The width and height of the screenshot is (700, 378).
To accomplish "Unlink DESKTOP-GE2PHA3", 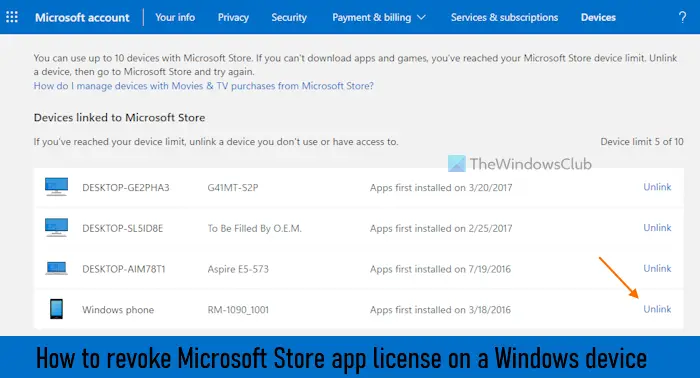I will [x=657, y=187].
